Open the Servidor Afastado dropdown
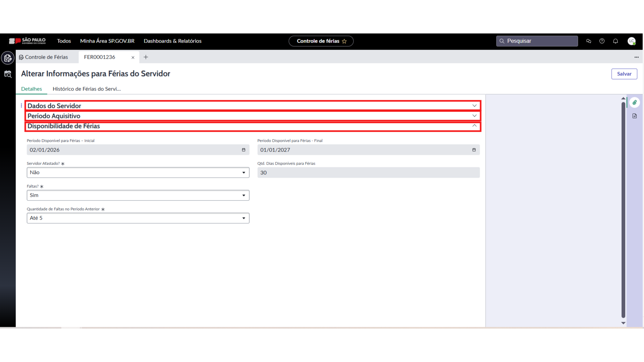644x362 pixels. [x=138, y=173]
